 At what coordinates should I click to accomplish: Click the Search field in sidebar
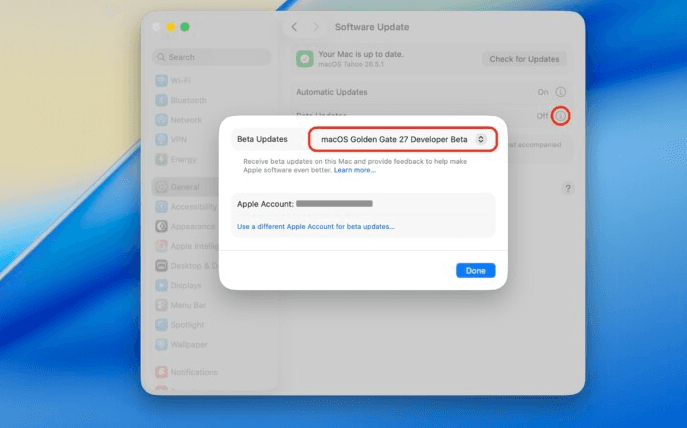point(212,57)
